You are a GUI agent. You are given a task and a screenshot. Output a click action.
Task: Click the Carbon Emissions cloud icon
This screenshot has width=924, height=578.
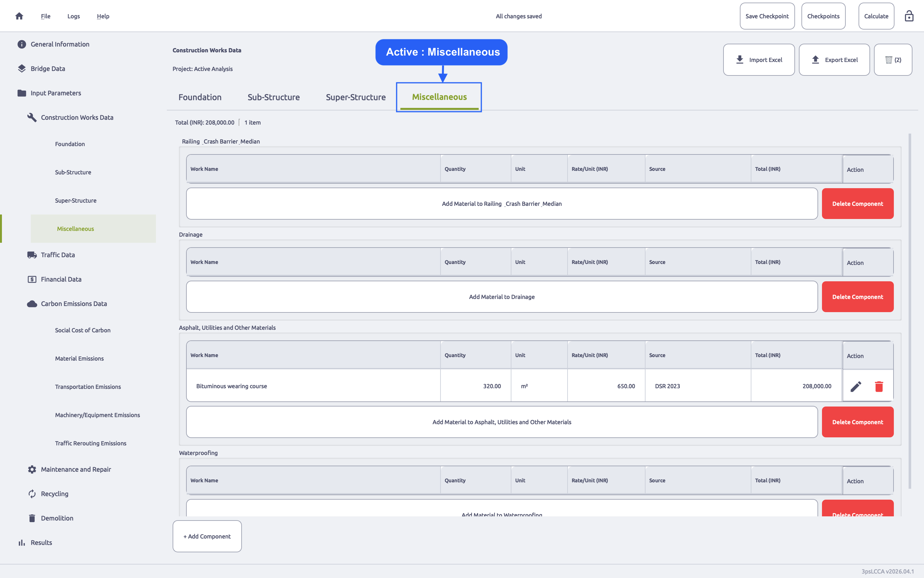[32, 304]
